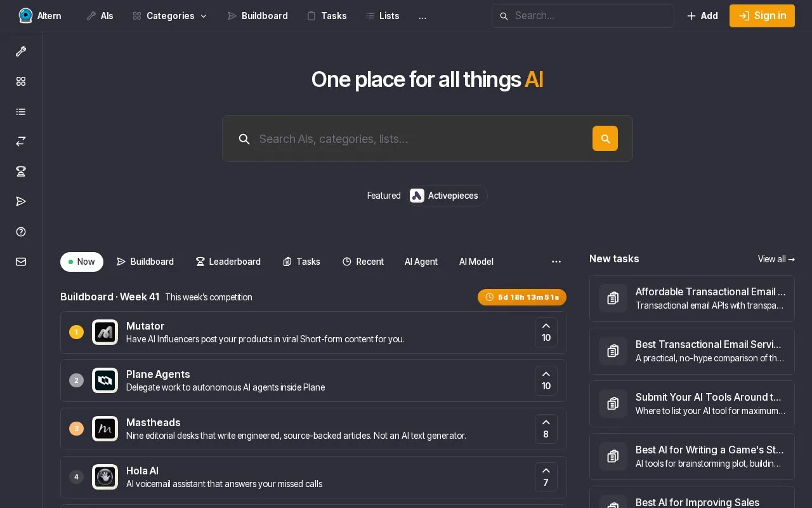Click the paper-plane icon in left sidebar
Viewport: 812px width, 508px height.
tap(21, 201)
